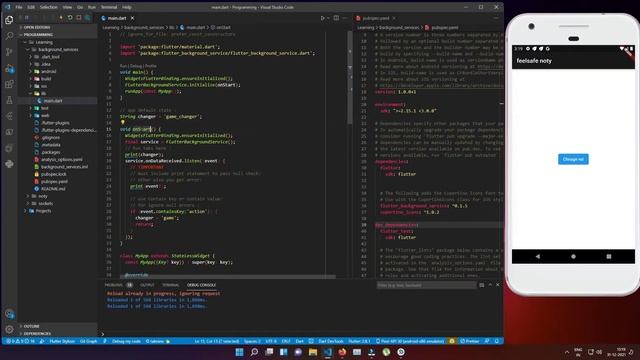The height and width of the screenshot is (360, 640).
Task: Tap the Android emulator recents button
Action: point(609,256)
